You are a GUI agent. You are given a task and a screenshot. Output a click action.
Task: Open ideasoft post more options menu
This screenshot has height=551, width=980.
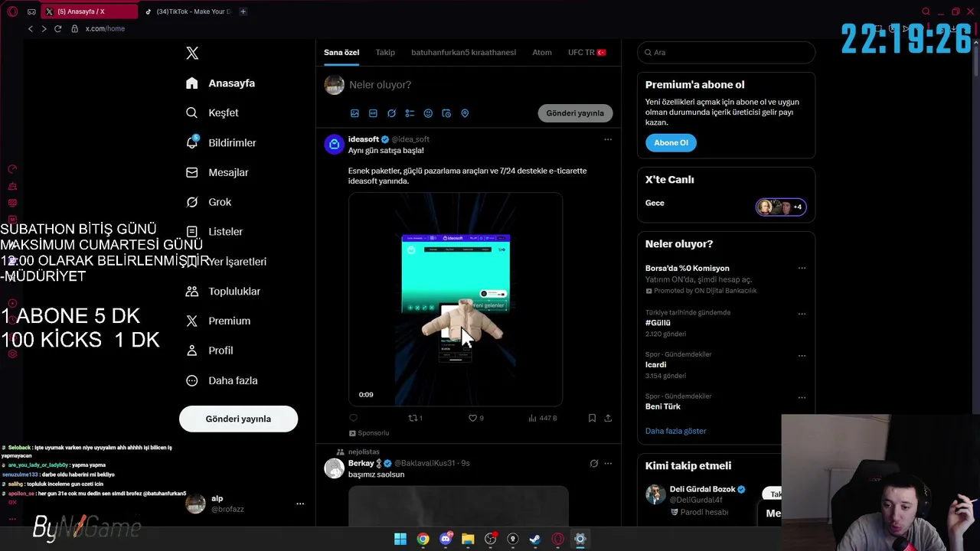click(608, 139)
